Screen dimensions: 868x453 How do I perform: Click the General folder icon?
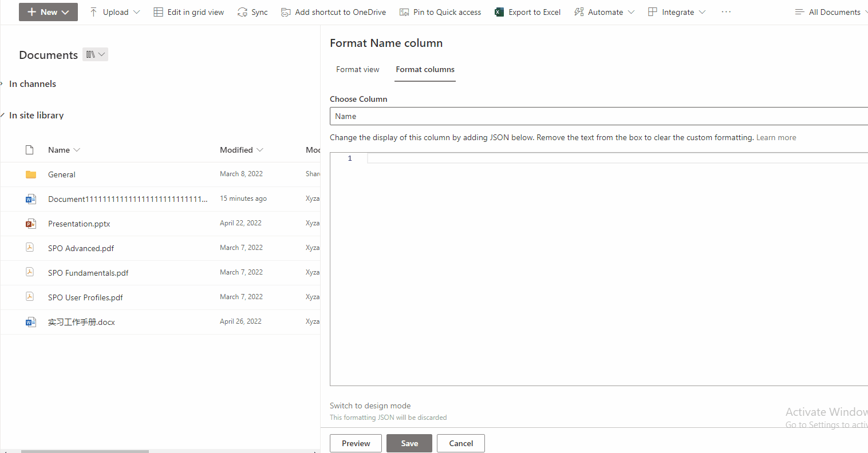click(x=31, y=174)
